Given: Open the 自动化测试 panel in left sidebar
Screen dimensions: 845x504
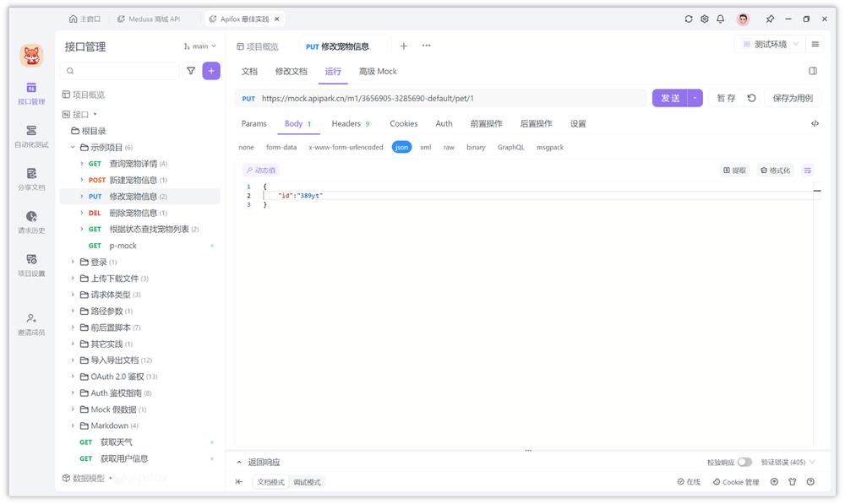Looking at the screenshot, I should 31,136.
